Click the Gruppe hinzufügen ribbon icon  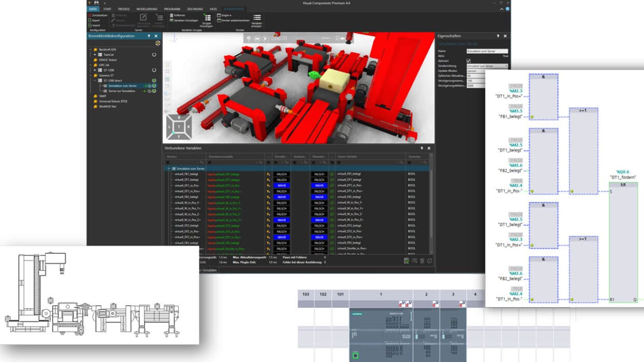(208, 18)
